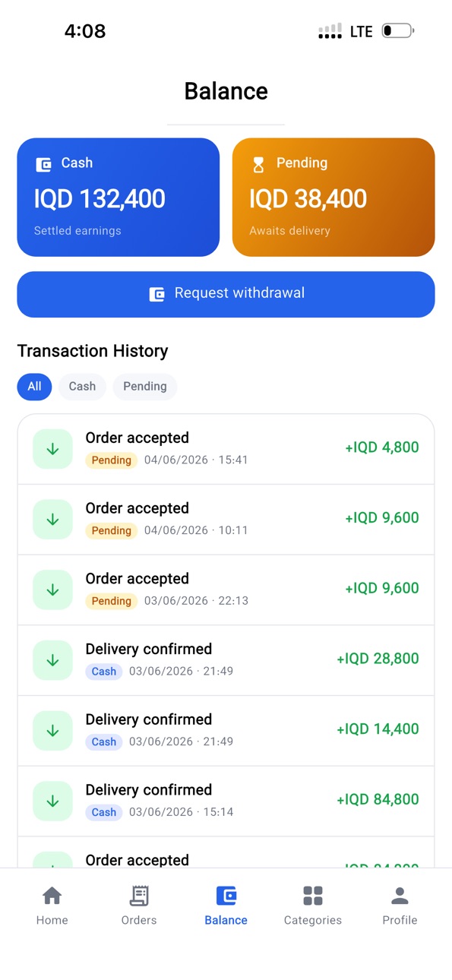This screenshot has width=452, height=980.
Task: Switch to the Balance tab
Action: click(226, 906)
